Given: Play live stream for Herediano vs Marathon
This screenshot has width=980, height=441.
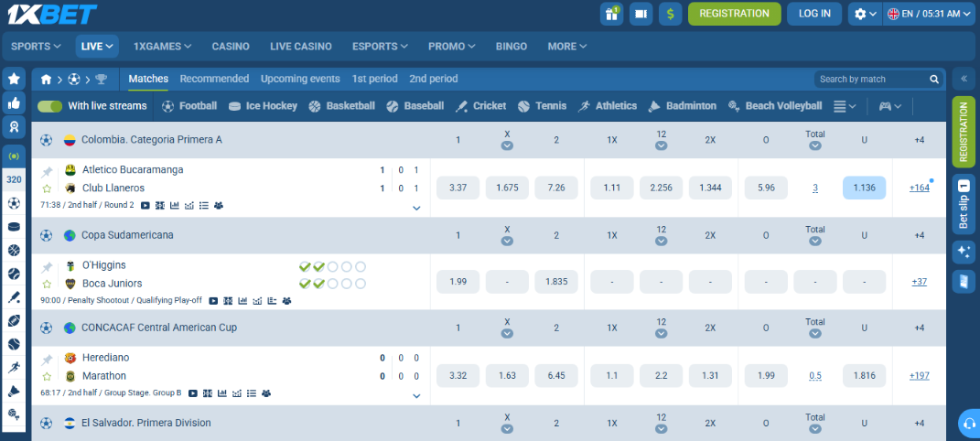Looking at the screenshot, I should [x=193, y=393].
